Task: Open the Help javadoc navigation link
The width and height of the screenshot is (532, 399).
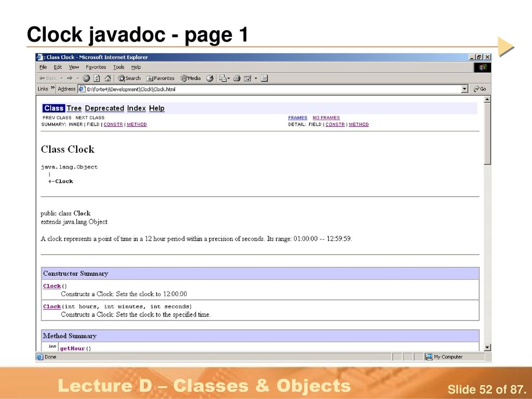Action: pos(157,108)
